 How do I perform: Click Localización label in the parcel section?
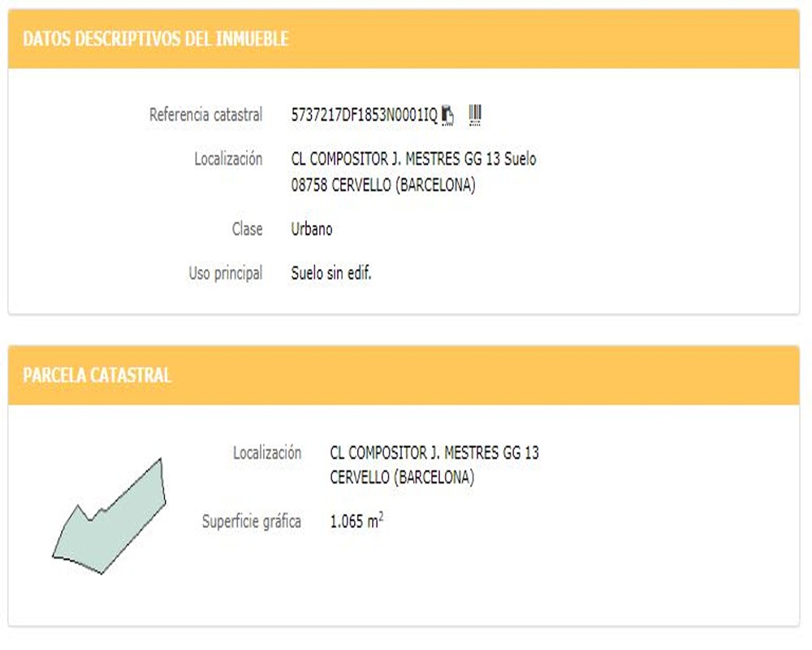pos(266,453)
